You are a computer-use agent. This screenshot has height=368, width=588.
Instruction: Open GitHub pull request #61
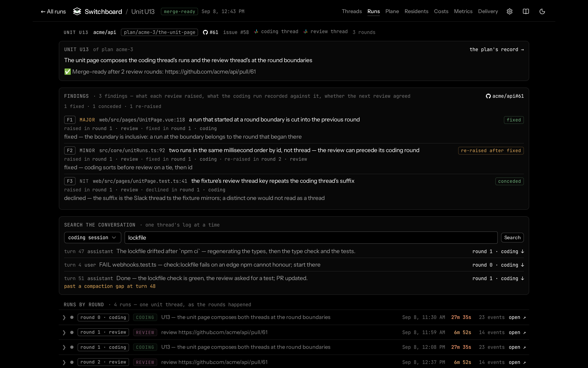[211, 32]
